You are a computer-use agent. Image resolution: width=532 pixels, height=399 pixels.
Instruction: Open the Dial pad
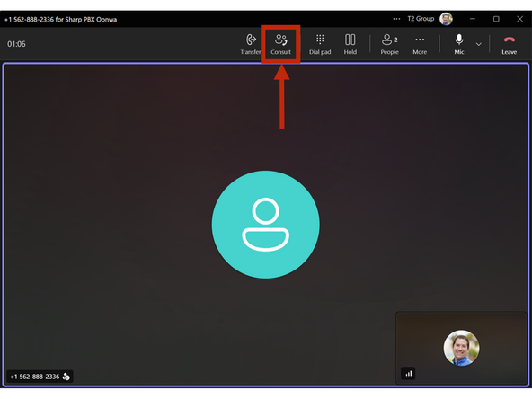320,44
